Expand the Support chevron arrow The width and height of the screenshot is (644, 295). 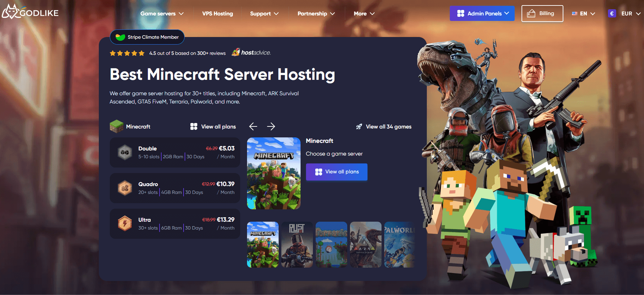tap(276, 14)
